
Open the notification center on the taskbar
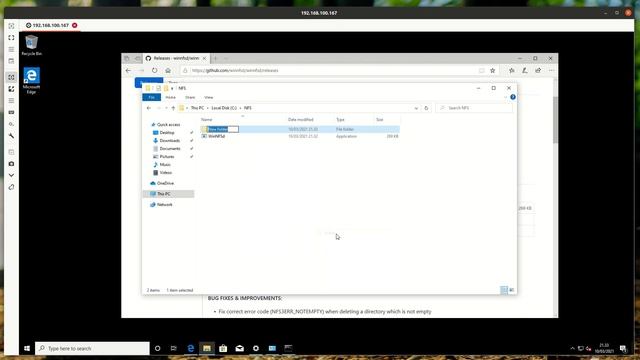623,348
